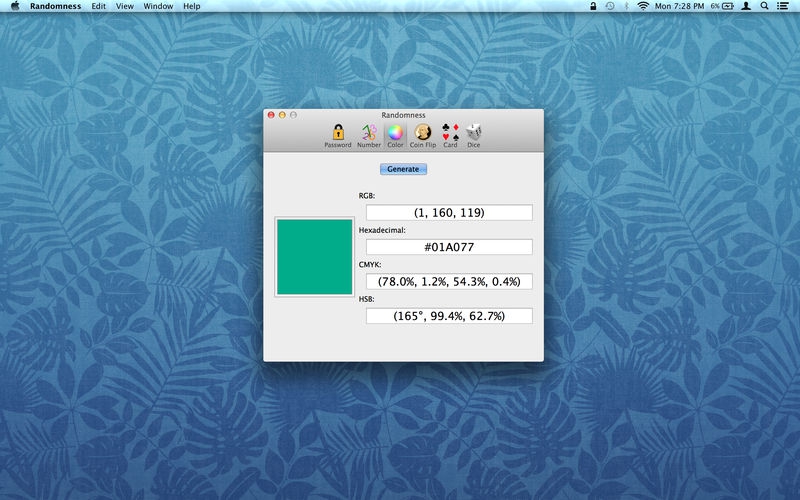800x500 pixels.
Task: Open the Window menu
Action: tap(158, 6)
